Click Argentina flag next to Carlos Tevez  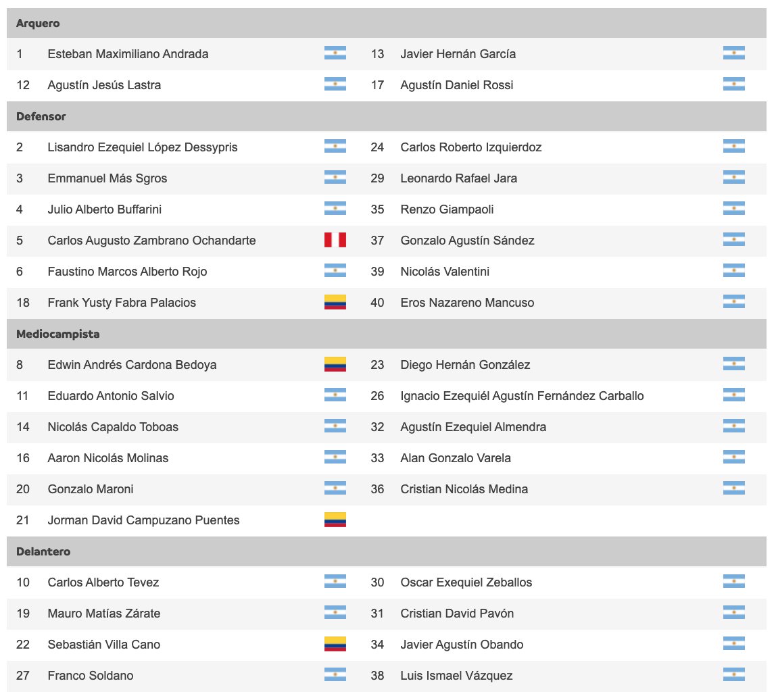pos(335,581)
